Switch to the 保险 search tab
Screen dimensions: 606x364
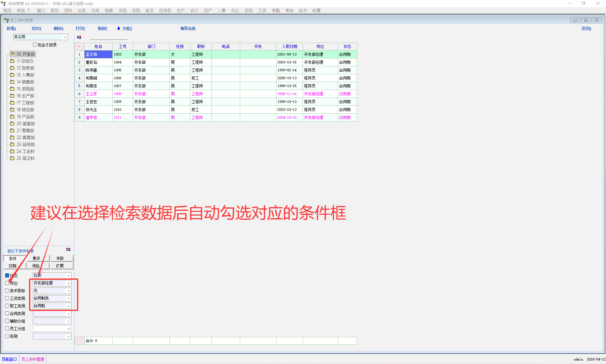36,266
